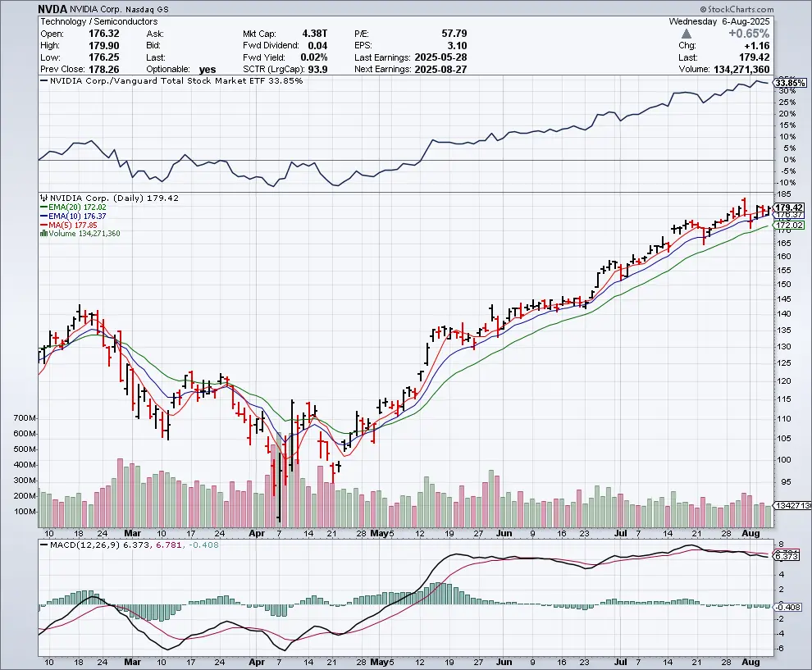Click the 'Mar' month label below the volume bars
Screen dimensions: 812x670
click(x=133, y=533)
